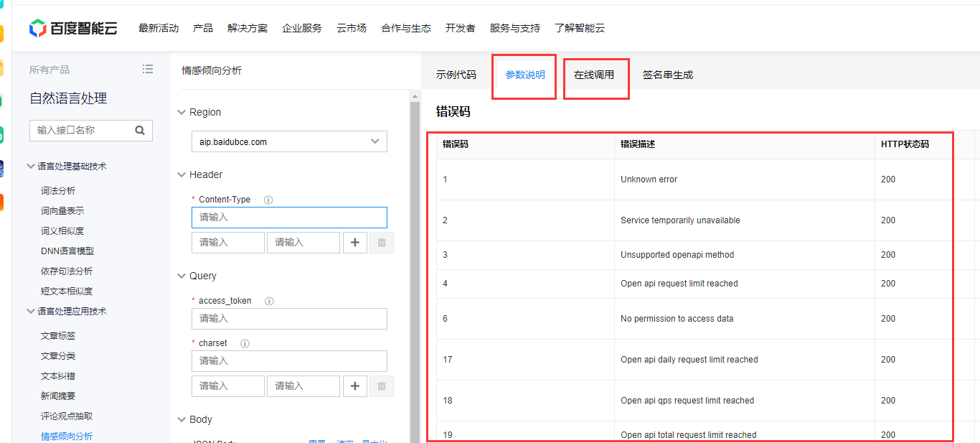Select 评论观点抽取 in the sidebar

67,416
